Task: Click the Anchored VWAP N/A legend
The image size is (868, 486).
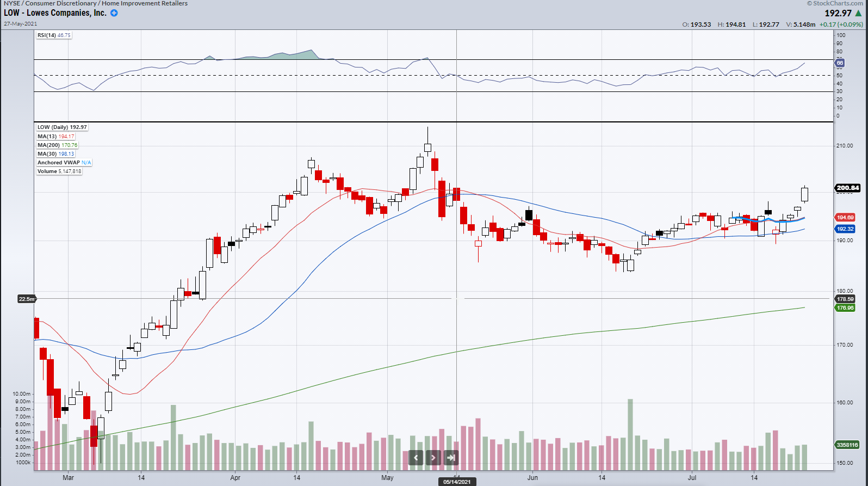Action: point(64,162)
